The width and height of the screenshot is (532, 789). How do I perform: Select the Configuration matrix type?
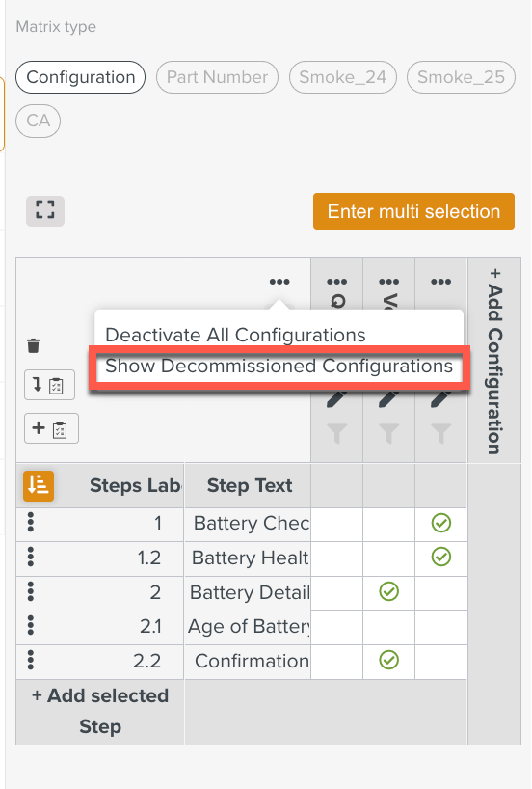pos(80,77)
